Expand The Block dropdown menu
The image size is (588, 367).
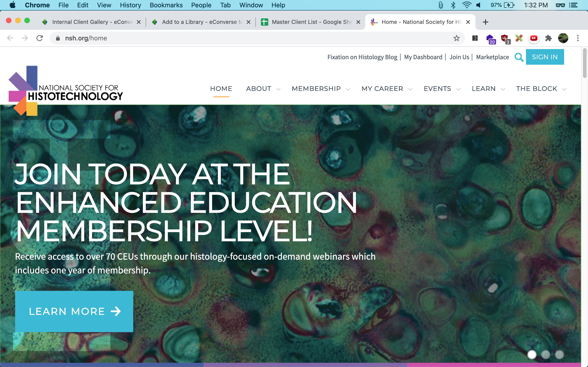(541, 89)
